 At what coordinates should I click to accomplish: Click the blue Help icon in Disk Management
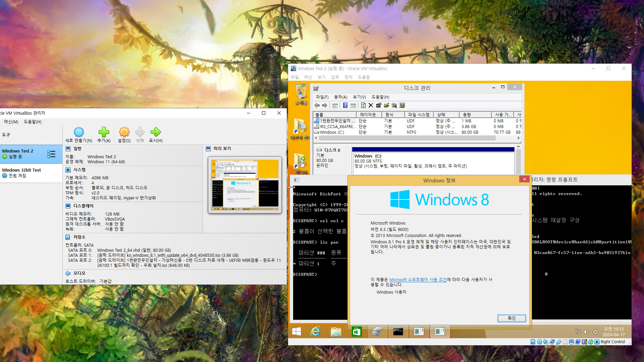point(345,106)
